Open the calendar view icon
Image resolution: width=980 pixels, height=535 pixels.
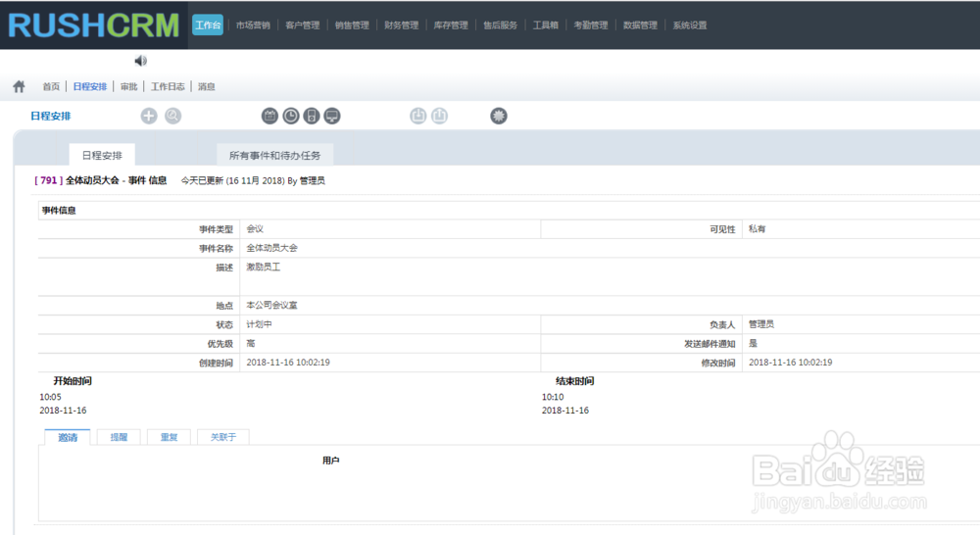click(x=269, y=116)
